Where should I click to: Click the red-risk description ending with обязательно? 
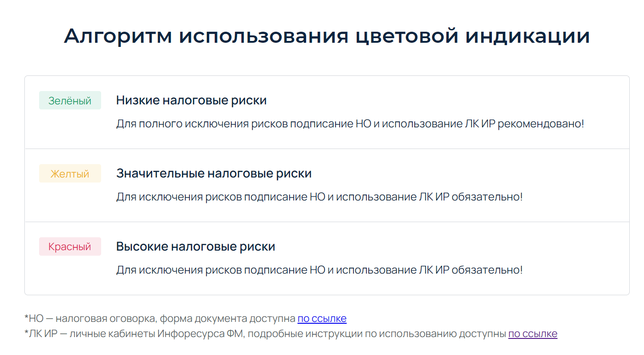coord(319,270)
